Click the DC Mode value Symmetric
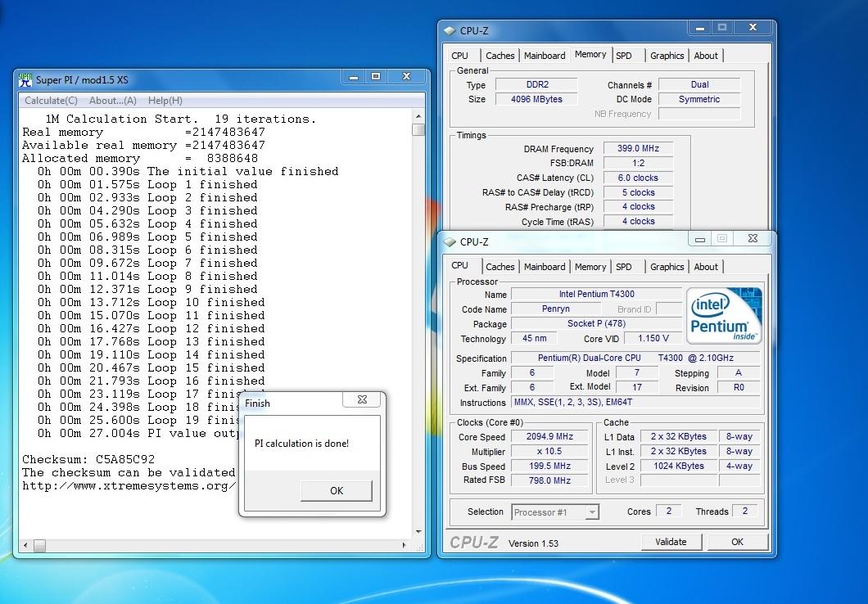The image size is (868, 604). [x=699, y=99]
